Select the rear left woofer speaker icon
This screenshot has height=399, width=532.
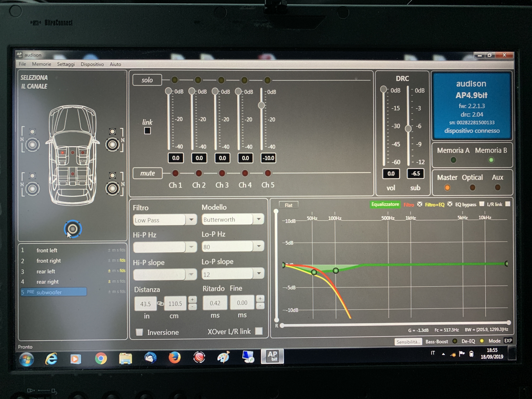tap(32, 189)
